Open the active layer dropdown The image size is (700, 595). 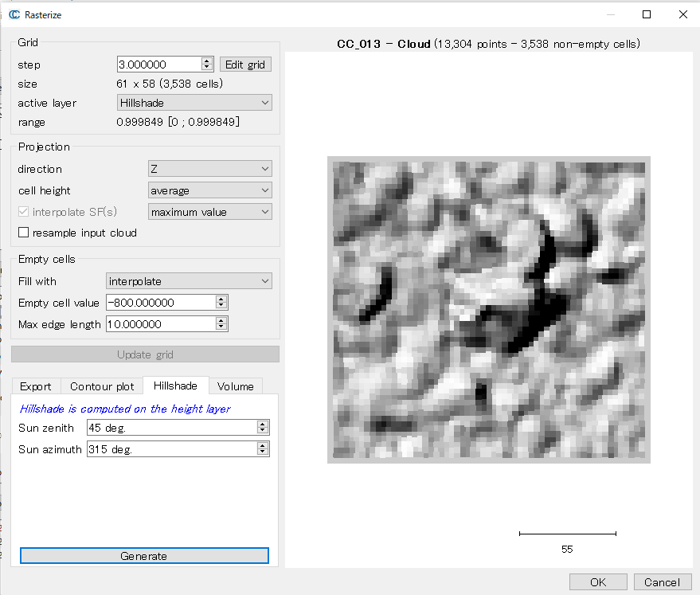[x=194, y=103]
